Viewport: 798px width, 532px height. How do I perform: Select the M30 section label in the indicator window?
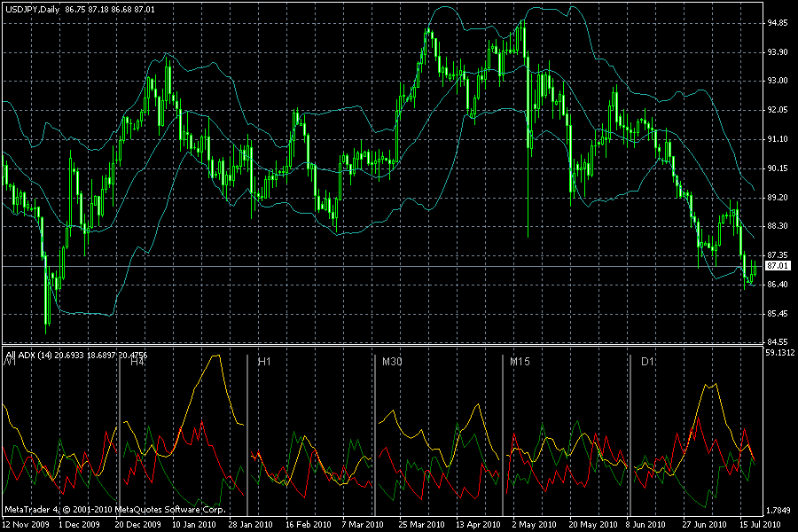[x=392, y=362]
